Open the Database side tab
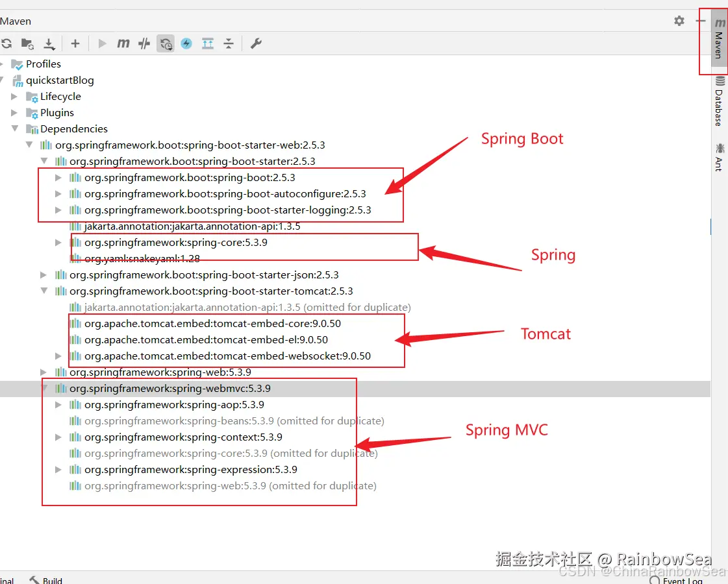This screenshot has height=584, width=728. 719,102
